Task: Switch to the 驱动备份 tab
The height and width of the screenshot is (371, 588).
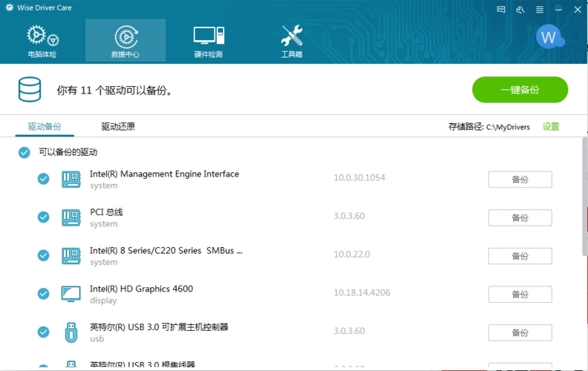Action: click(x=45, y=127)
